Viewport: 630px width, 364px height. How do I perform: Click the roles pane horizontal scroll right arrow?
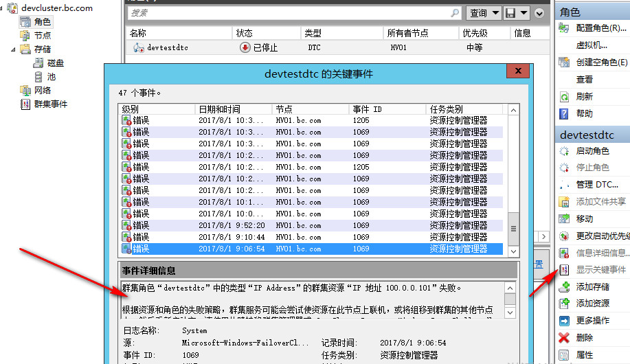click(x=543, y=237)
